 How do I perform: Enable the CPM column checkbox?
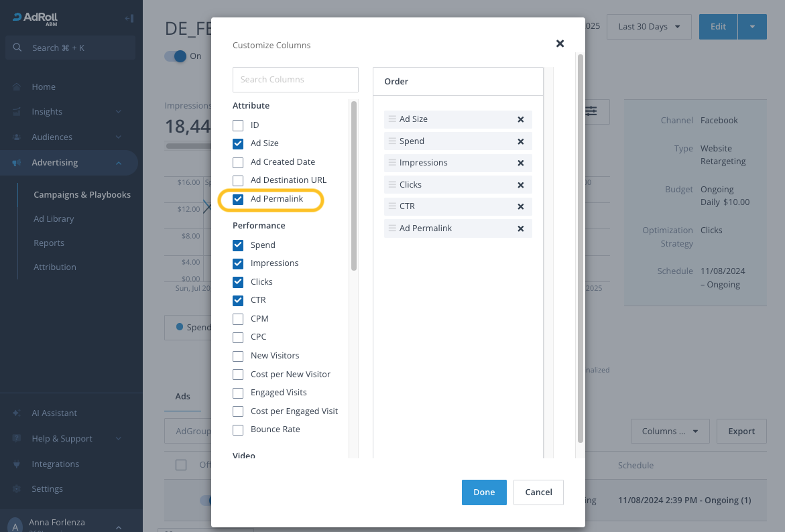[x=238, y=319]
